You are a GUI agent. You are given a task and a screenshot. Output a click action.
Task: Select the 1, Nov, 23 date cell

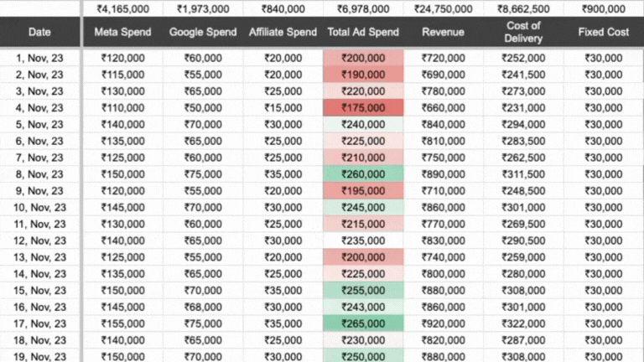pyautogui.click(x=39, y=59)
